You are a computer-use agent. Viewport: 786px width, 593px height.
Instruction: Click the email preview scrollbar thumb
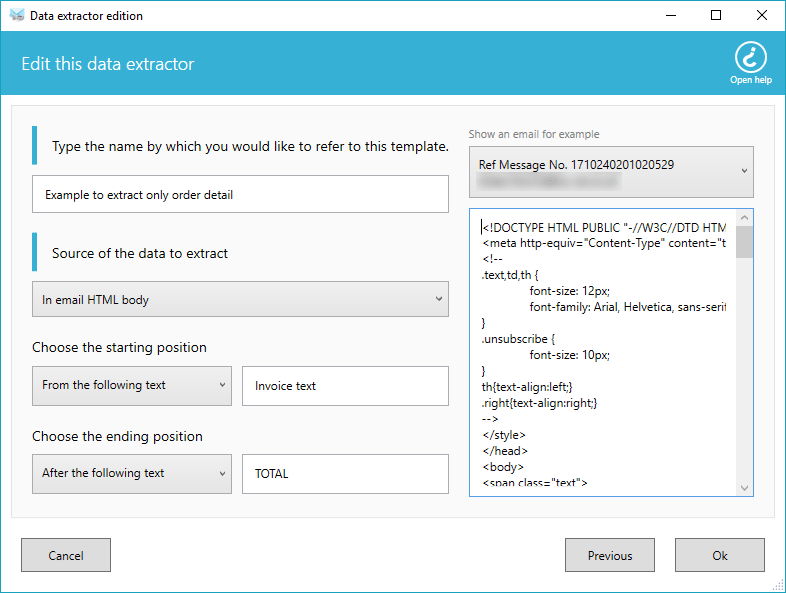pyautogui.click(x=744, y=242)
